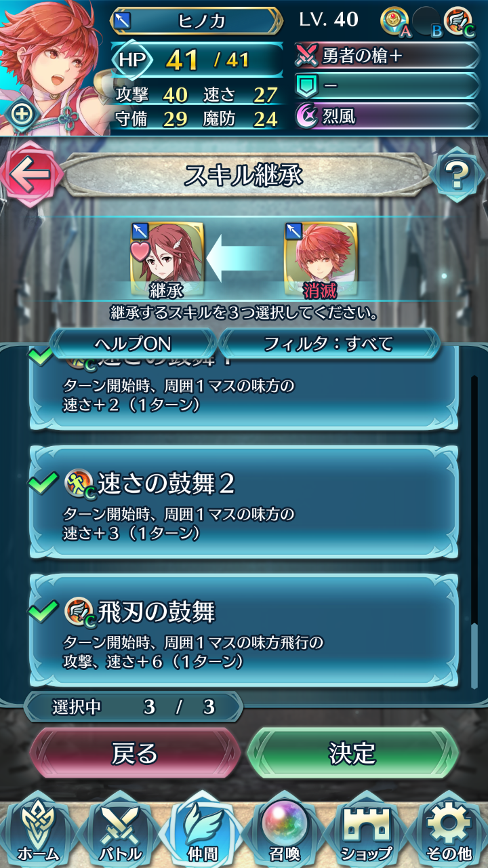
Task: Tap the 継承 inheriting hero thumbnail
Action: [167, 256]
